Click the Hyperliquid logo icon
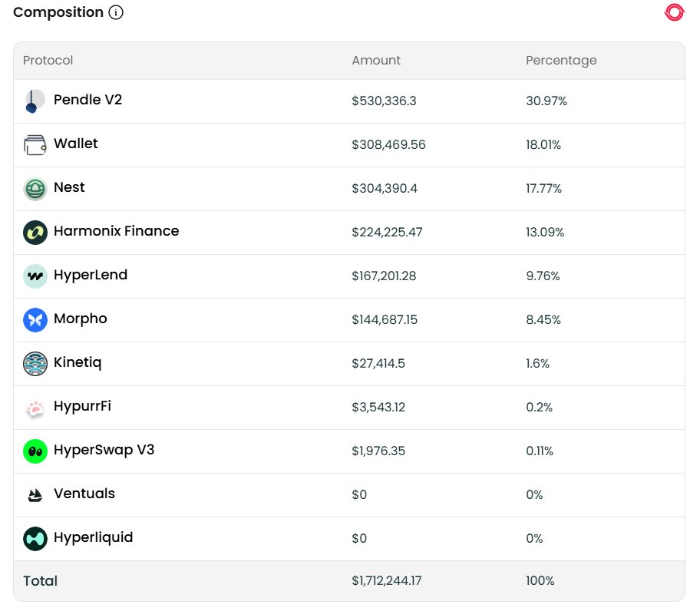This screenshot has width=700, height=611. pyautogui.click(x=35, y=539)
